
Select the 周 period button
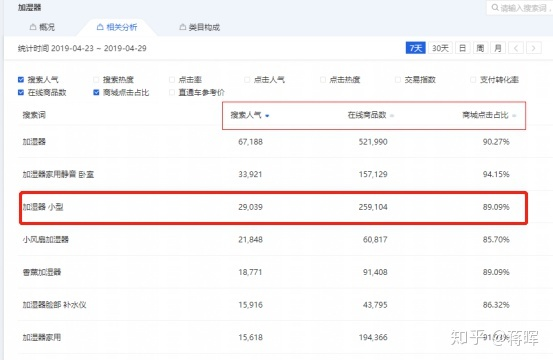pos(480,48)
